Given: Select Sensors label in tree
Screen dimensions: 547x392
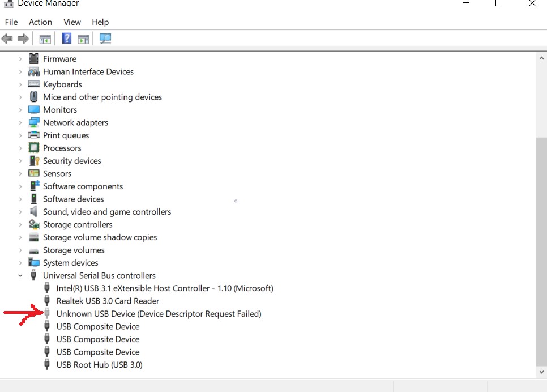Looking at the screenshot, I should pos(57,173).
